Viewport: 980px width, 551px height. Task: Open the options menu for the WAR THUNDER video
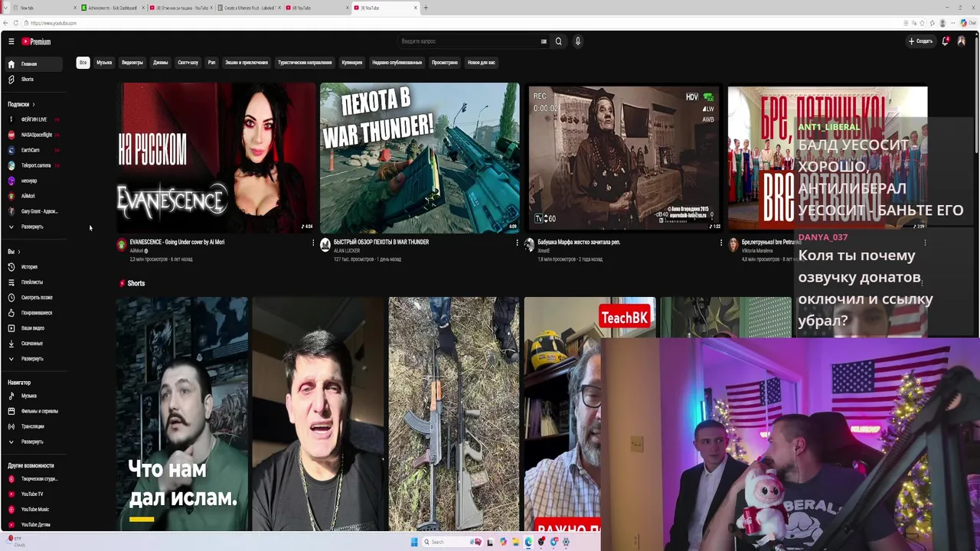tap(517, 243)
